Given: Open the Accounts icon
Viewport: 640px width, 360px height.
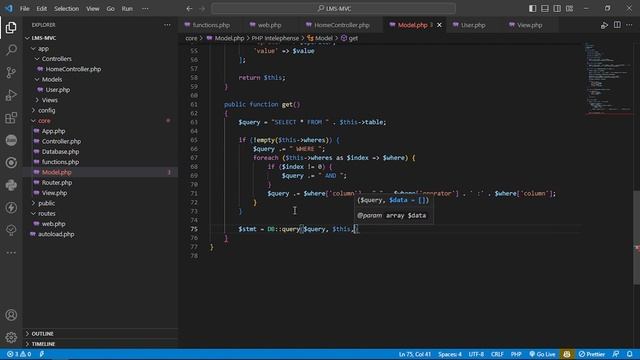Looking at the screenshot, I should click(11, 315).
